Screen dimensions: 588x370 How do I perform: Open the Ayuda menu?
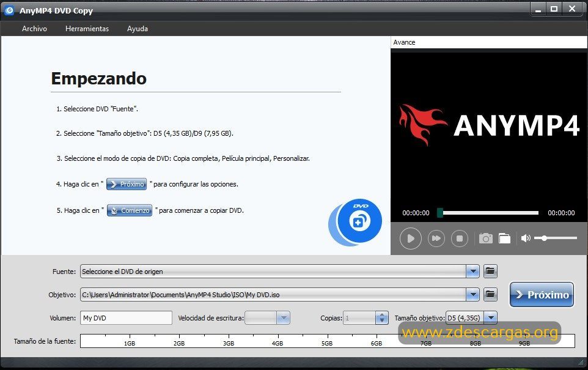[x=138, y=29]
